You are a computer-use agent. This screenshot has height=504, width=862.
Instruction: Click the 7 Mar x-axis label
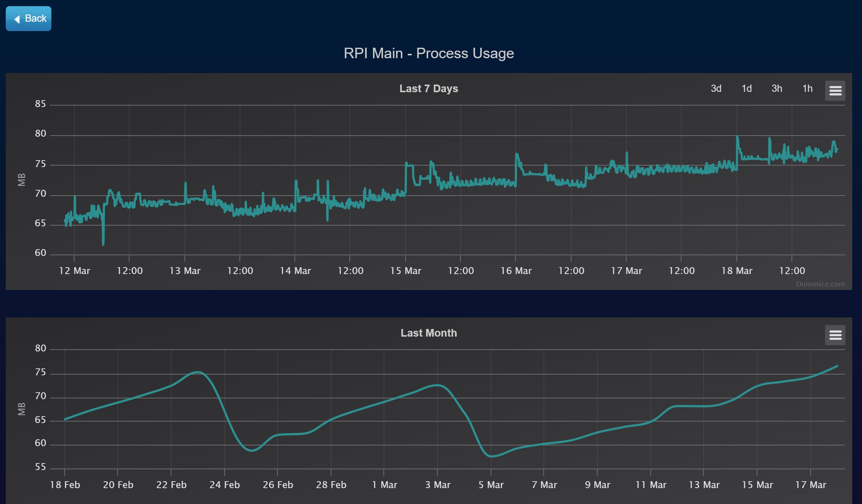pyautogui.click(x=544, y=485)
